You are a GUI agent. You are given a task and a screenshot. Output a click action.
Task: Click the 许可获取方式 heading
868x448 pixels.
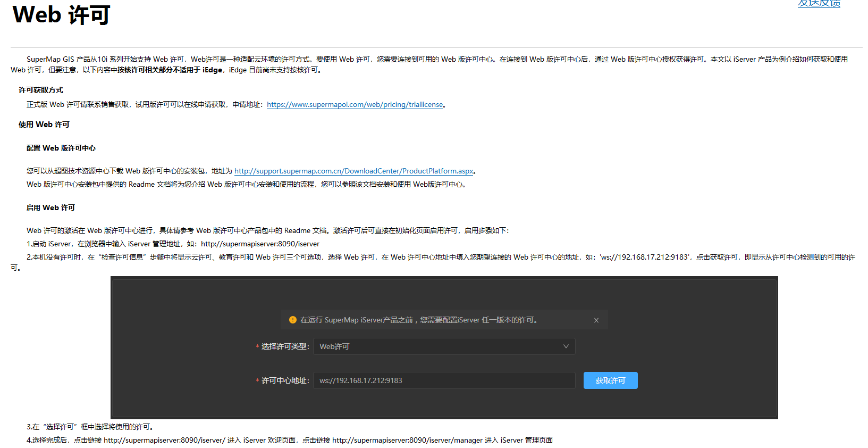(x=41, y=90)
